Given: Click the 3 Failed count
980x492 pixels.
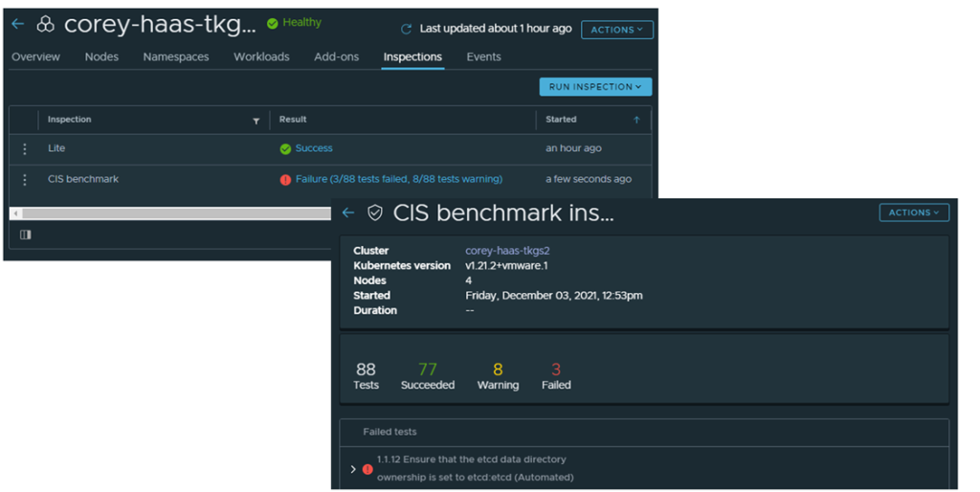Looking at the screenshot, I should click(556, 376).
